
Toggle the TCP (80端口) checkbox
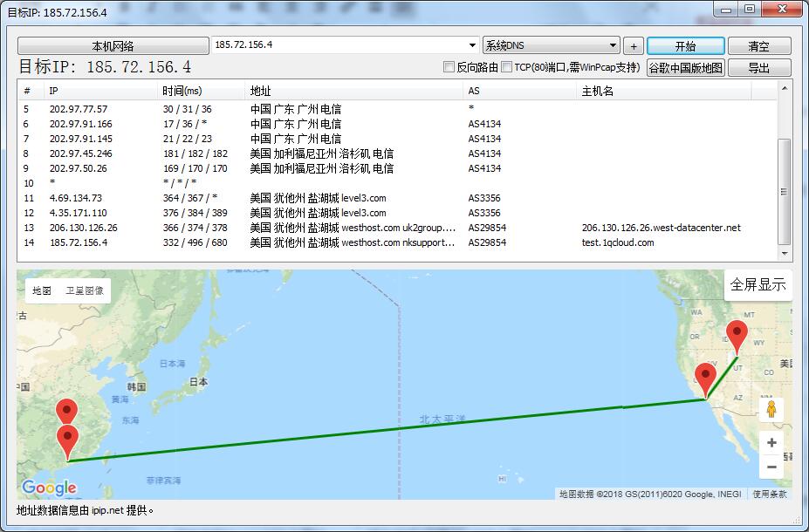pos(507,67)
